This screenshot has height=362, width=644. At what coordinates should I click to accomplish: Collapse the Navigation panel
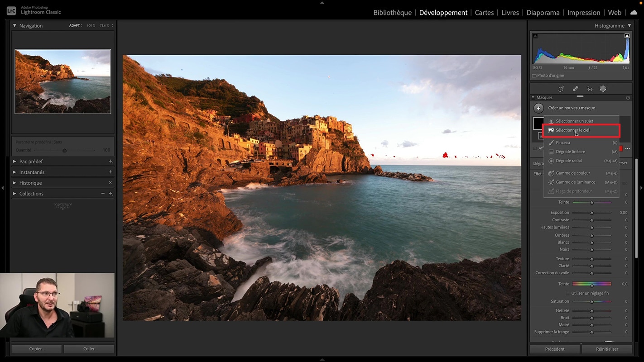click(14, 26)
